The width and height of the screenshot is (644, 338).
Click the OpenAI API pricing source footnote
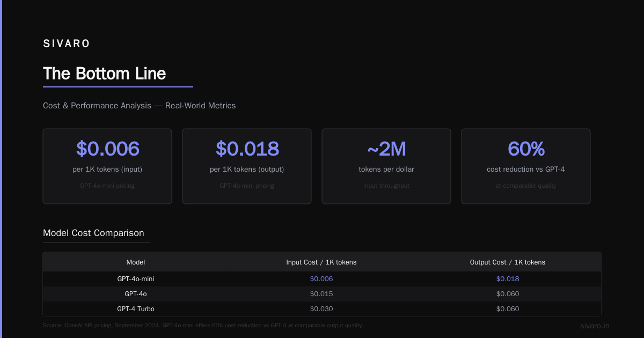203,325
